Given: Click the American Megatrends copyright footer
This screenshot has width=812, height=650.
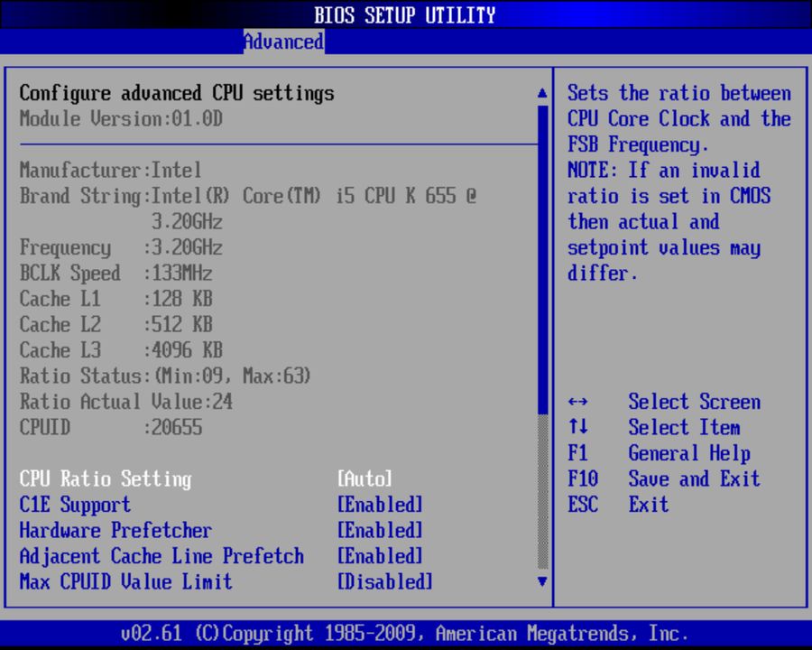Looking at the screenshot, I should [x=404, y=634].
